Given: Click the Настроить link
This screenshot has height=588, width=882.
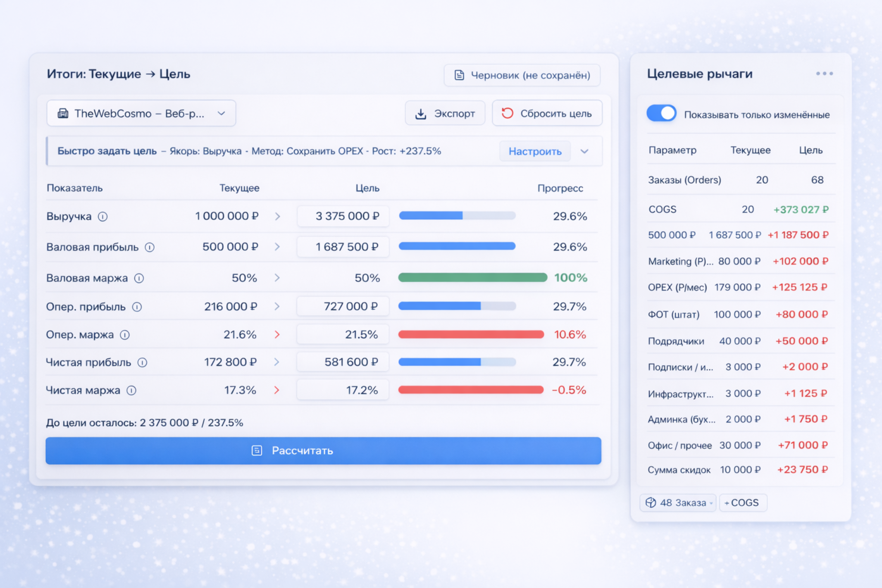Looking at the screenshot, I should tap(535, 152).
